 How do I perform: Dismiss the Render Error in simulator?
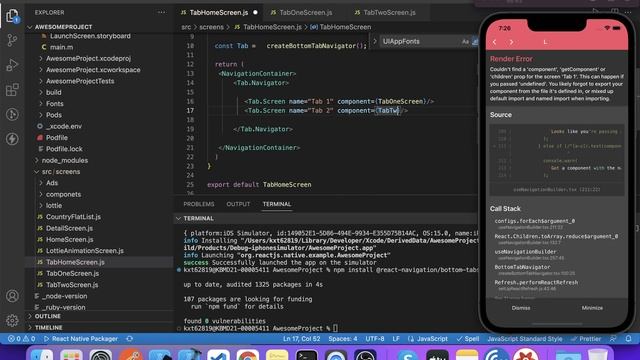click(x=521, y=308)
